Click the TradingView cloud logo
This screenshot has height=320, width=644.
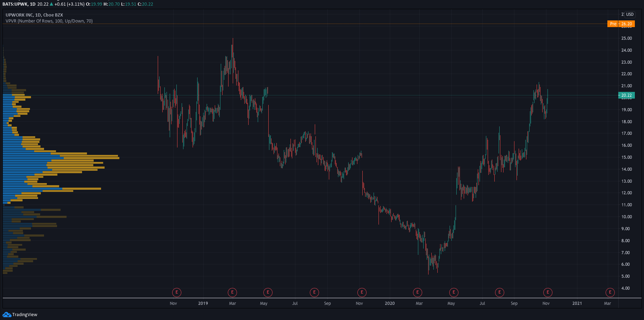coord(7,314)
